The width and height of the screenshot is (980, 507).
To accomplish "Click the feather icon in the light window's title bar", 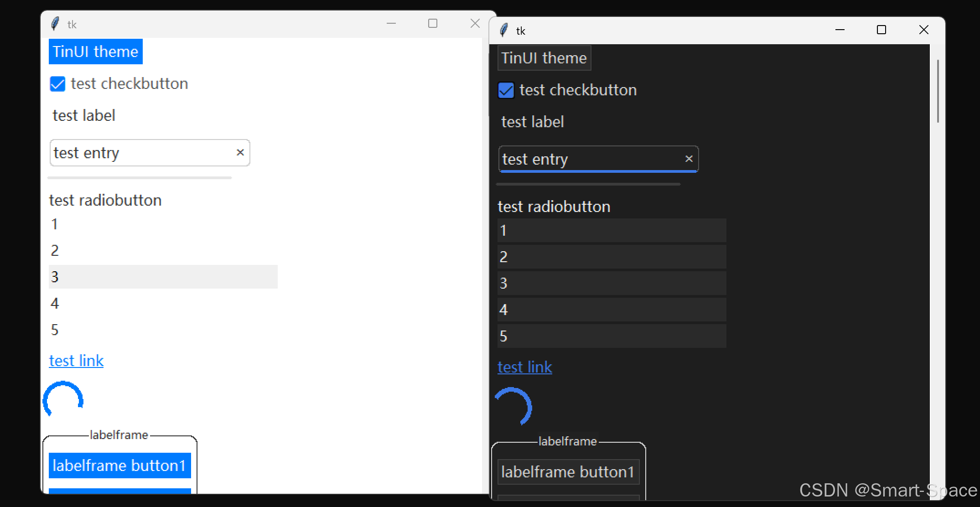I will point(55,24).
